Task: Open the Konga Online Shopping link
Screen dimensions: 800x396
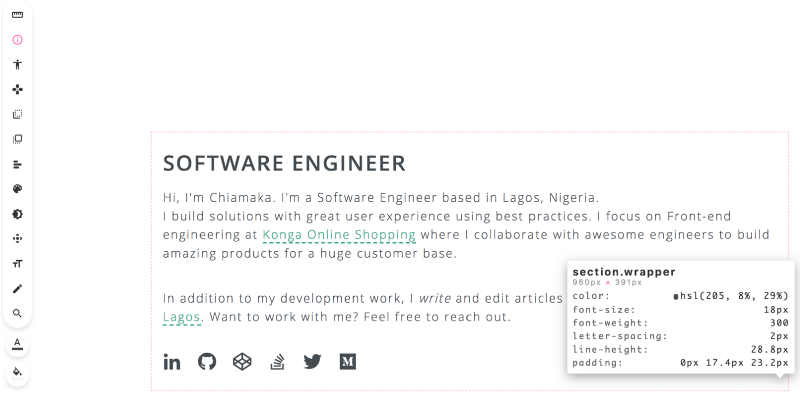Action: click(x=339, y=235)
